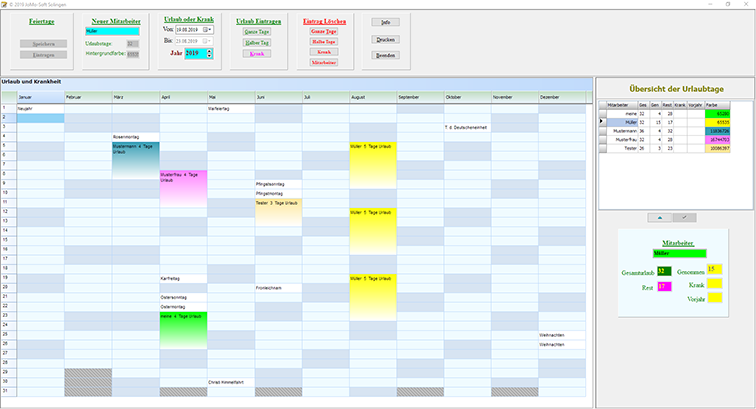Adjust the Jahr 2019 spinner
Viewport: 756px width, 409px height.
(x=210, y=53)
